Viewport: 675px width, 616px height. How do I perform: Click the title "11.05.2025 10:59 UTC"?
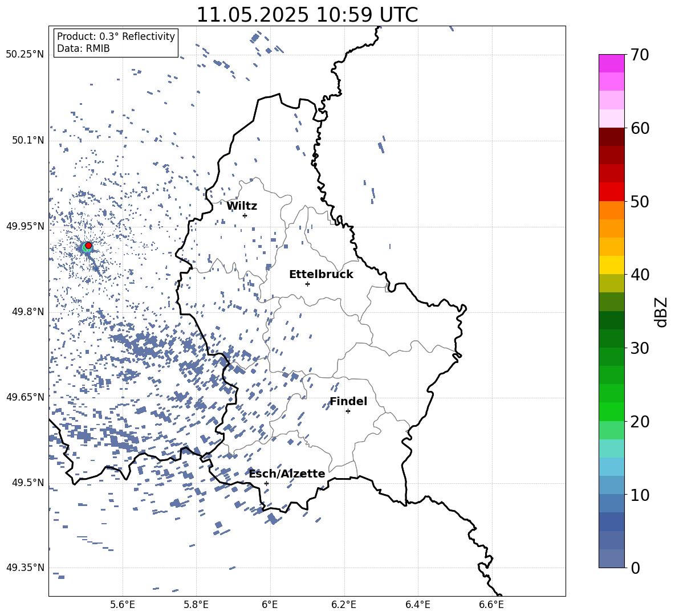[x=307, y=15]
